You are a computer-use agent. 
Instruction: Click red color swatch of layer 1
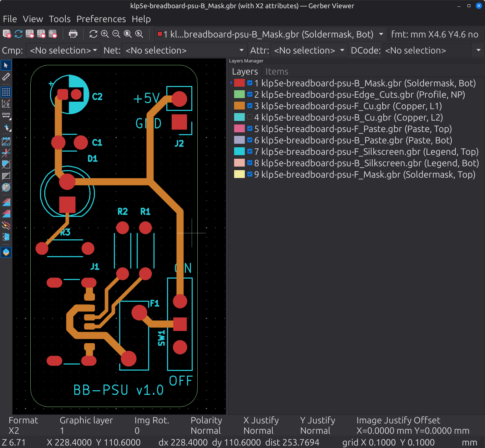tap(239, 83)
